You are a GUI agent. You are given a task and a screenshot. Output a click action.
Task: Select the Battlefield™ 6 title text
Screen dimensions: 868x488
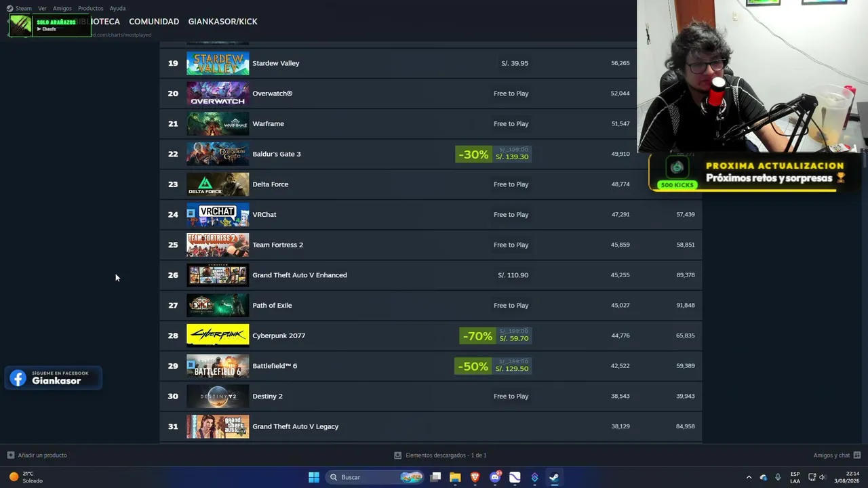click(275, 366)
